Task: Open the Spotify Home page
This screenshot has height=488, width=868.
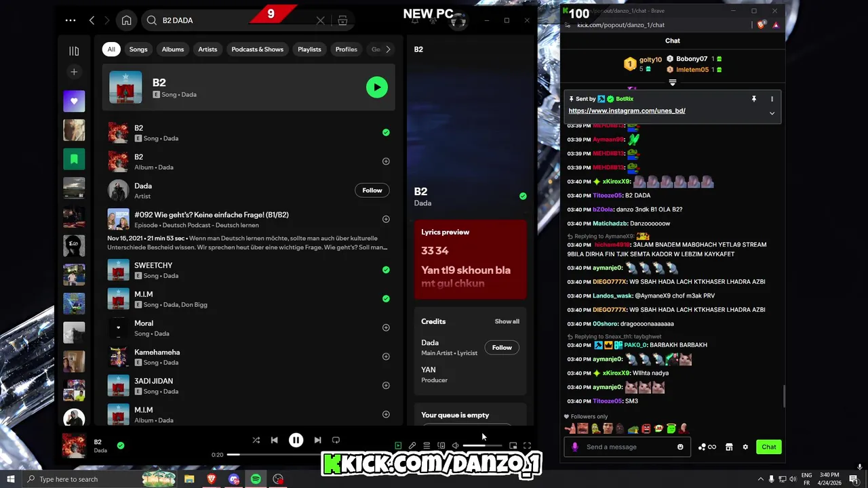Action: pyautogui.click(x=126, y=20)
